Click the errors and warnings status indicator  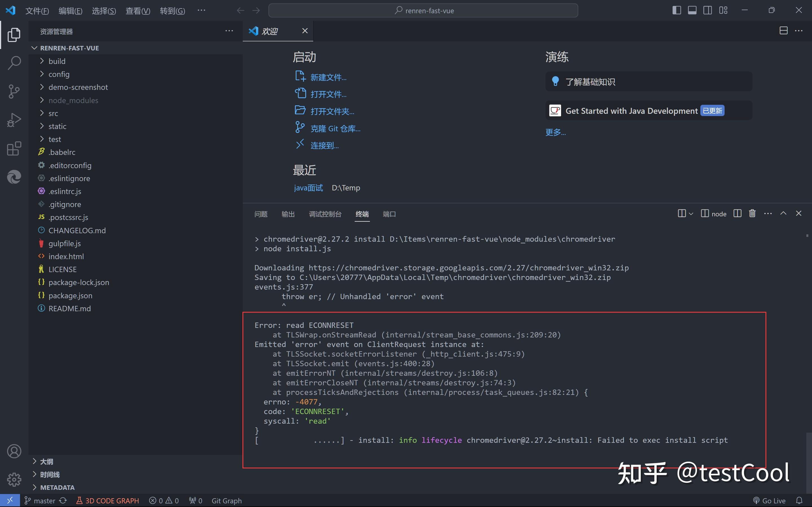point(164,500)
